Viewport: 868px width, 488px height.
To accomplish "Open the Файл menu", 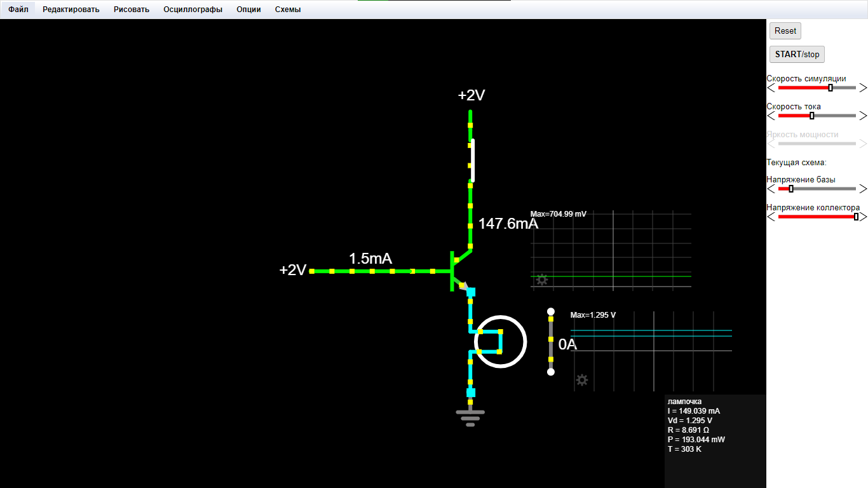I will (18, 10).
